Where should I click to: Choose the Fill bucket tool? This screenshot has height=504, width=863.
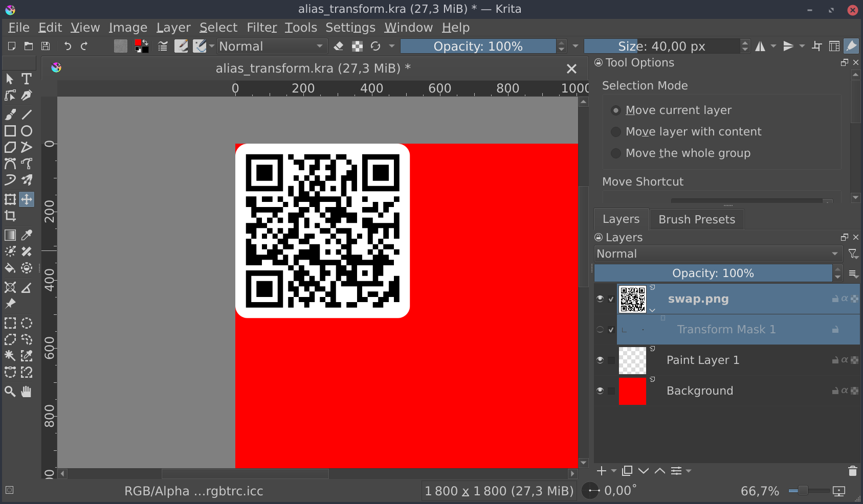click(x=10, y=268)
